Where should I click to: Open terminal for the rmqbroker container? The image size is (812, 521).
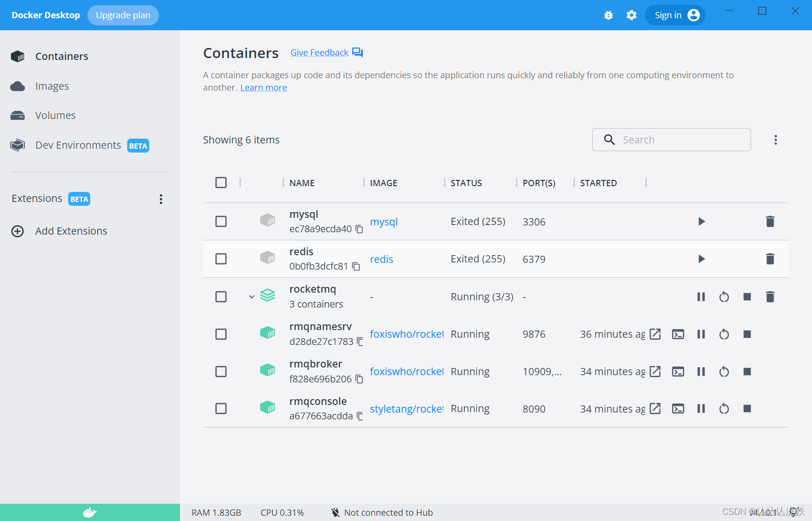(x=678, y=371)
